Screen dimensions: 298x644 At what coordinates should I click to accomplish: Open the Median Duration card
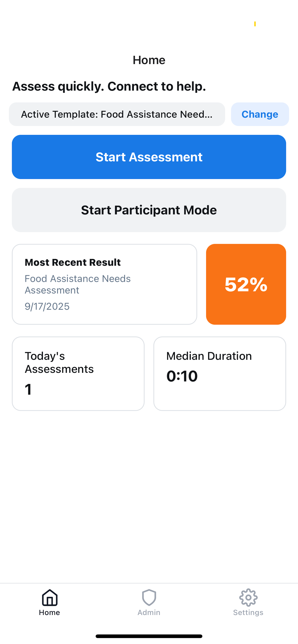coord(220,374)
